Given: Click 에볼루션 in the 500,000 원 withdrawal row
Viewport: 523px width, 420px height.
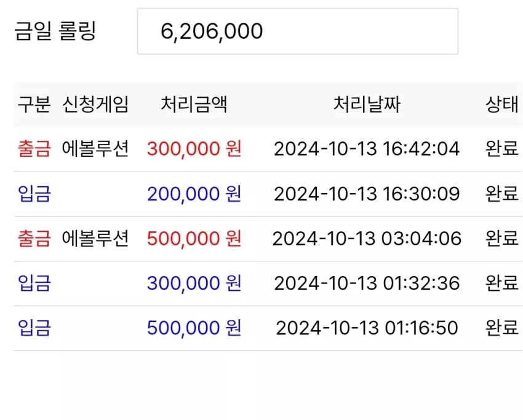Looking at the screenshot, I should coord(95,239).
